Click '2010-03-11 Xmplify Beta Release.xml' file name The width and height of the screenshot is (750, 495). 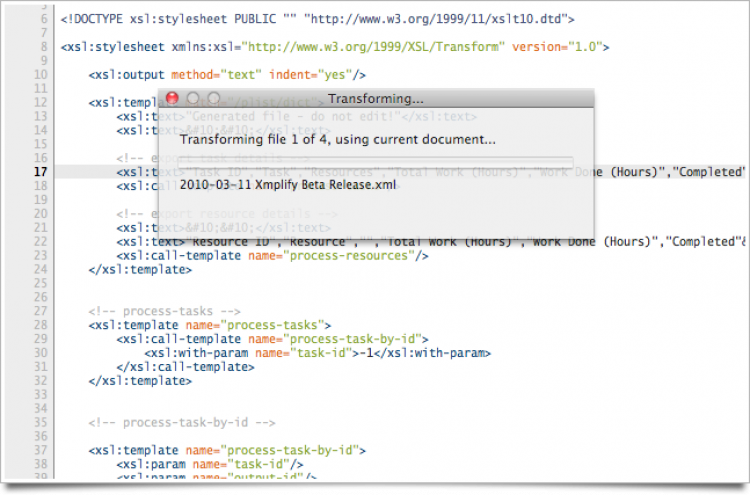(288, 185)
